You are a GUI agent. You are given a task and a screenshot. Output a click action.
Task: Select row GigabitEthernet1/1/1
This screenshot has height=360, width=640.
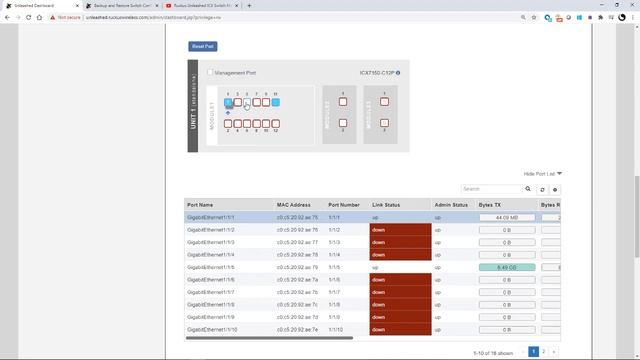click(x=372, y=218)
